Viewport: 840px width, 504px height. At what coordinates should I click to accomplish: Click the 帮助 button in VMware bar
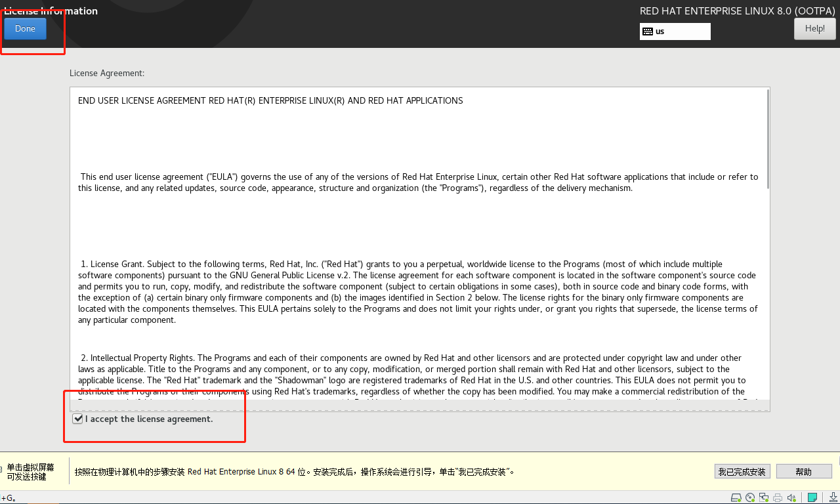[803, 472]
